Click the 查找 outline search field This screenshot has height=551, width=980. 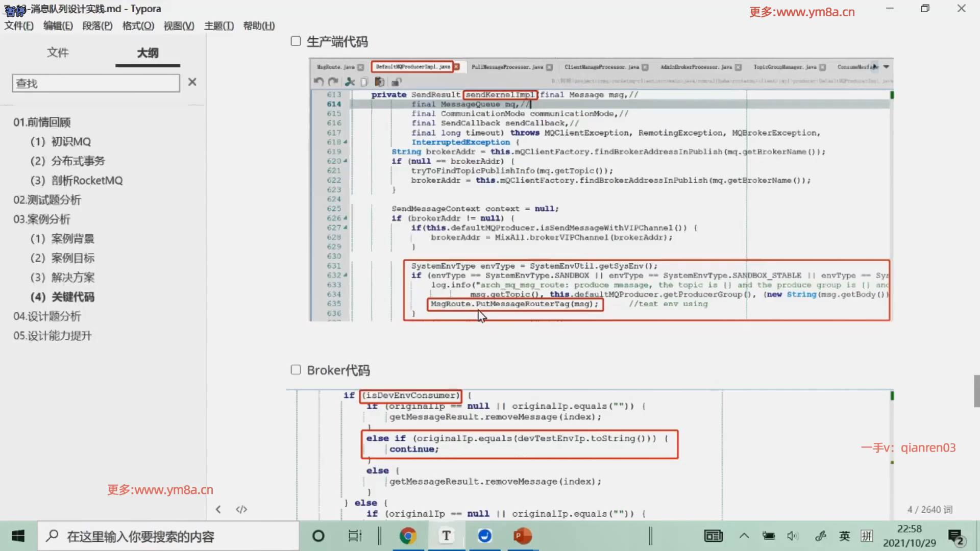tap(96, 83)
